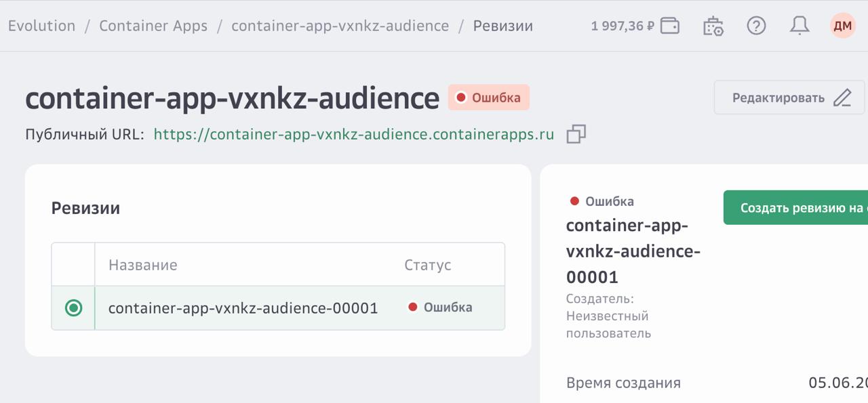Image resolution: width=868 pixels, height=403 pixels.
Task: Open container-app-vxnkz-audience breadcrumb link
Action: (x=340, y=26)
